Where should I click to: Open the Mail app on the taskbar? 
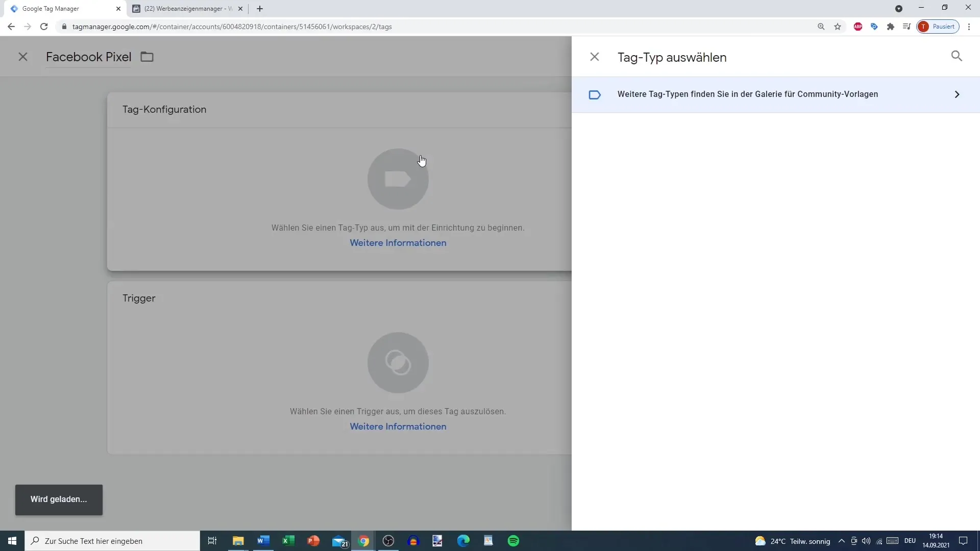(339, 541)
